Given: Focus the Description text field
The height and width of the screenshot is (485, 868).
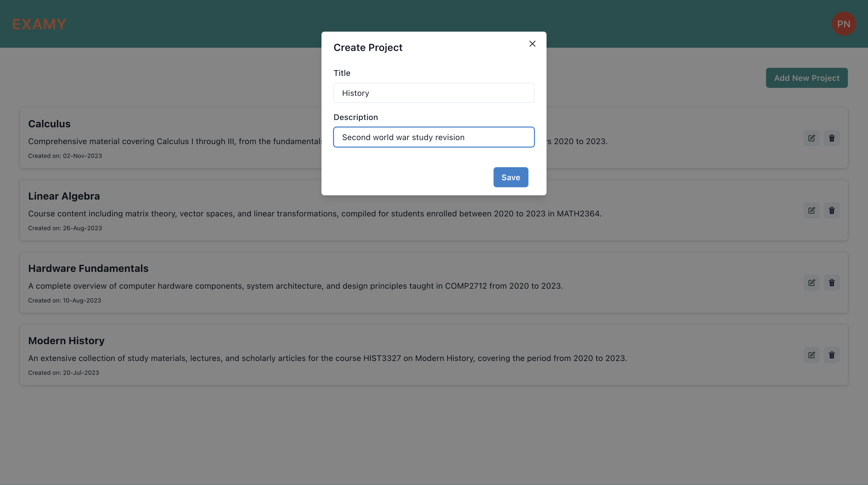Looking at the screenshot, I should [x=434, y=137].
